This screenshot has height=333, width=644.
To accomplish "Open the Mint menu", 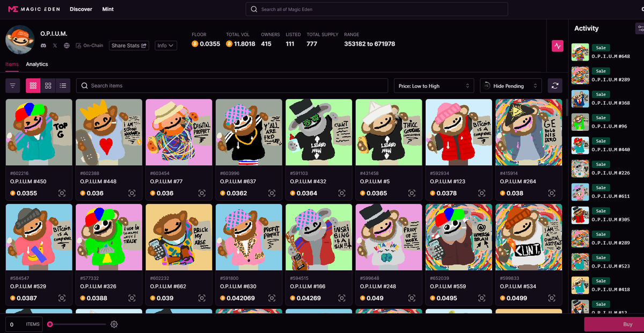I will 108,9.
